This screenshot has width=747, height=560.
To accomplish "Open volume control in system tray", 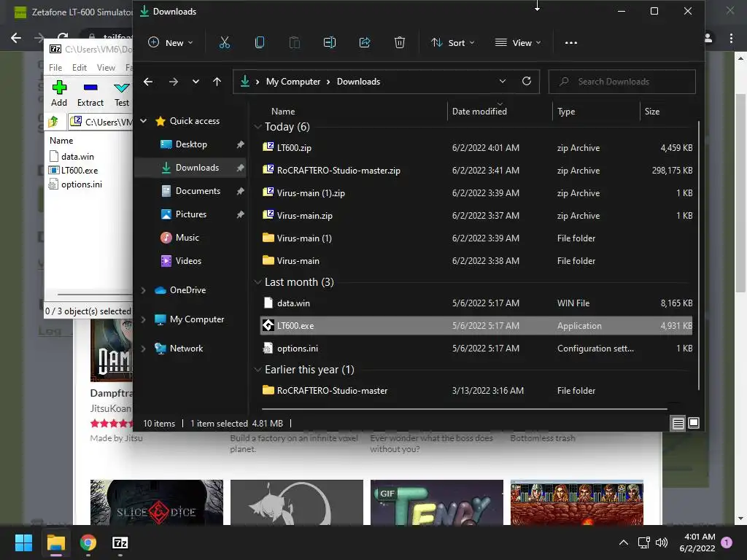I will [x=662, y=542].
